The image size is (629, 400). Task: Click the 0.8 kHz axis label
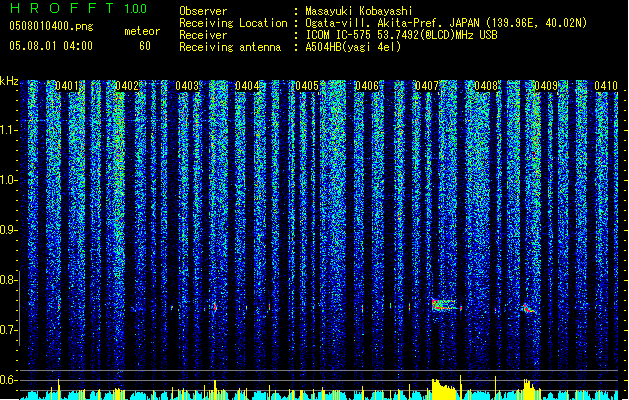pos(8,280)
